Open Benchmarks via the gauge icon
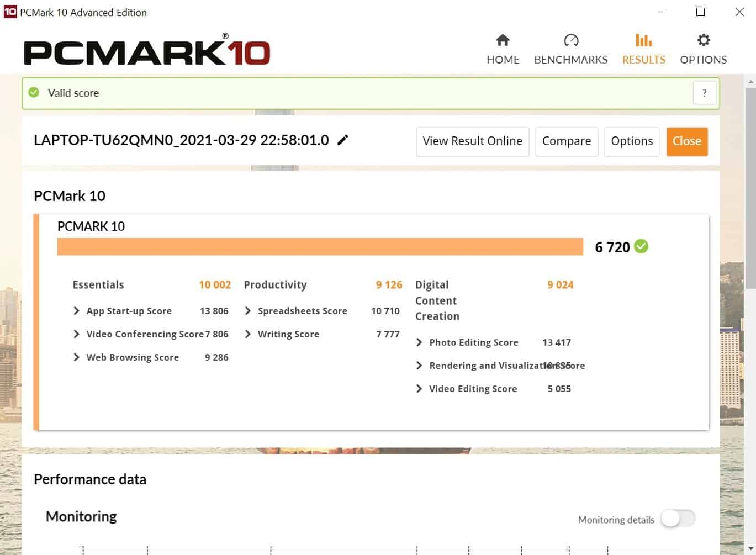This screenshot has width=756, height=555. (x=570, y=40)
